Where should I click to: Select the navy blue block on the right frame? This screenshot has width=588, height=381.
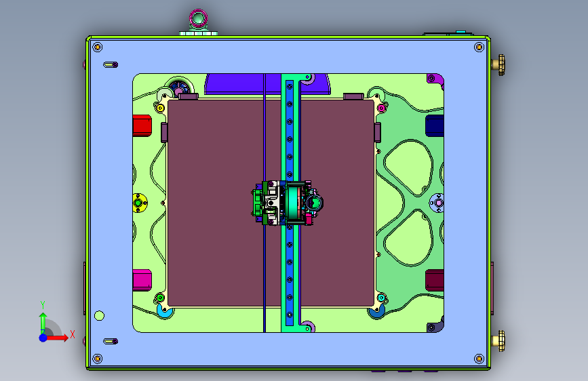[435, 125]
